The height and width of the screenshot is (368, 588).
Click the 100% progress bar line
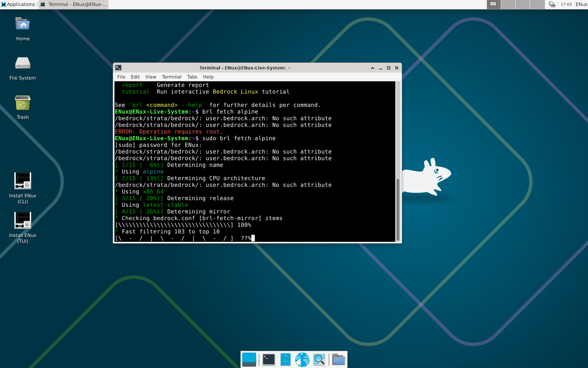tap(183, 225)
